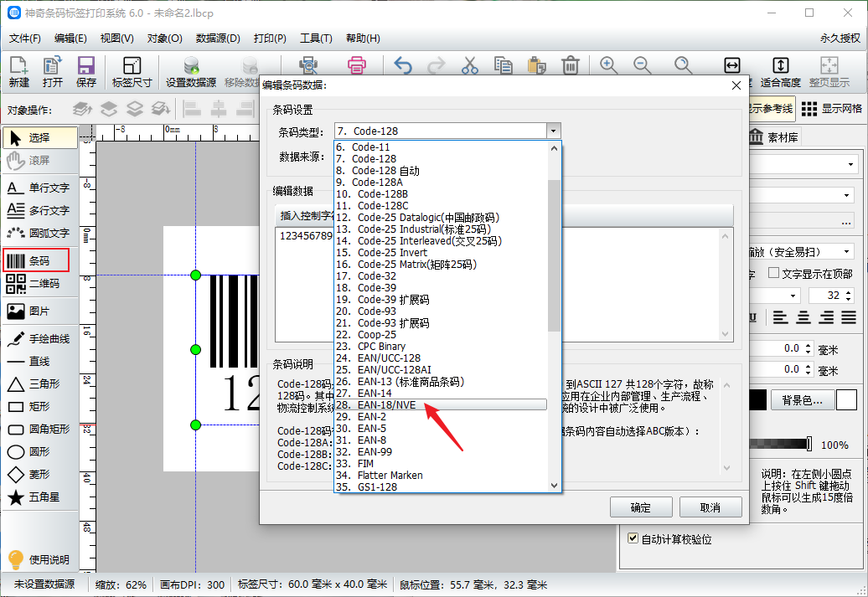
Task: Click the cancel button in dialog
Action: click(x=710, y=507)
